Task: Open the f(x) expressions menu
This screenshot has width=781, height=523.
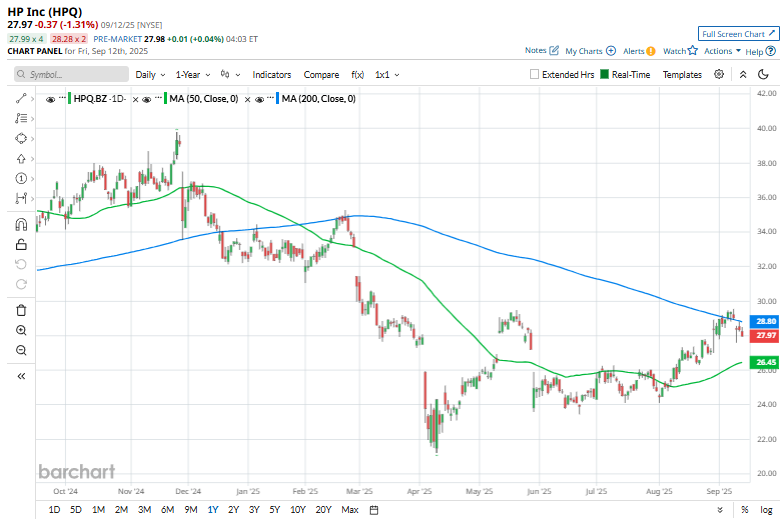Action: point(358,75)
